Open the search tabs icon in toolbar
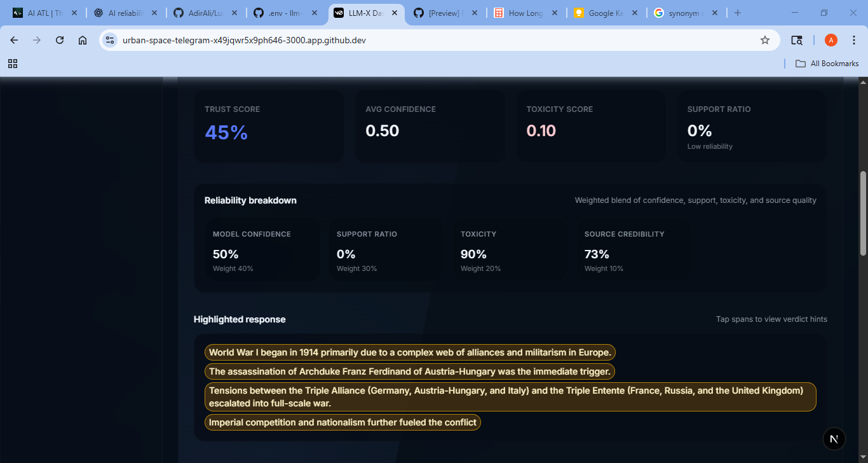The height and width of the screenshot is (463, 868). (x=797, y=40)
